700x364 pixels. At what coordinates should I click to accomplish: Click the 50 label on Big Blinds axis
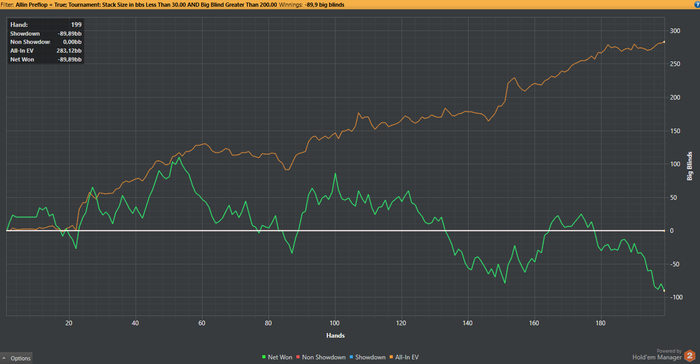coord(673,197)
